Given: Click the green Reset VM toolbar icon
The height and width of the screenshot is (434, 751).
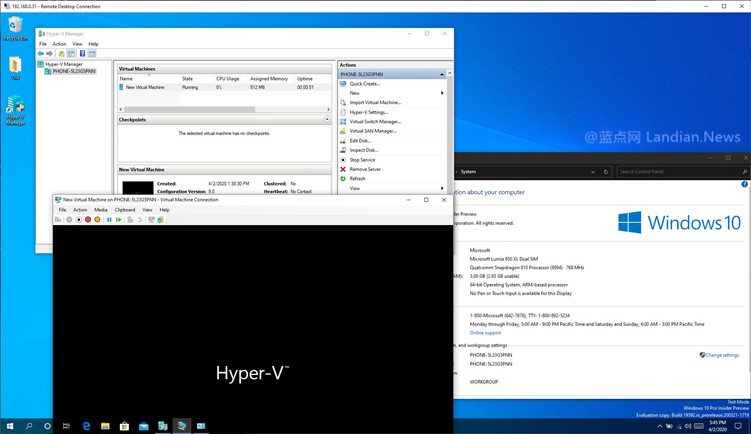Looking at the screenshot, I should [119, 219].
